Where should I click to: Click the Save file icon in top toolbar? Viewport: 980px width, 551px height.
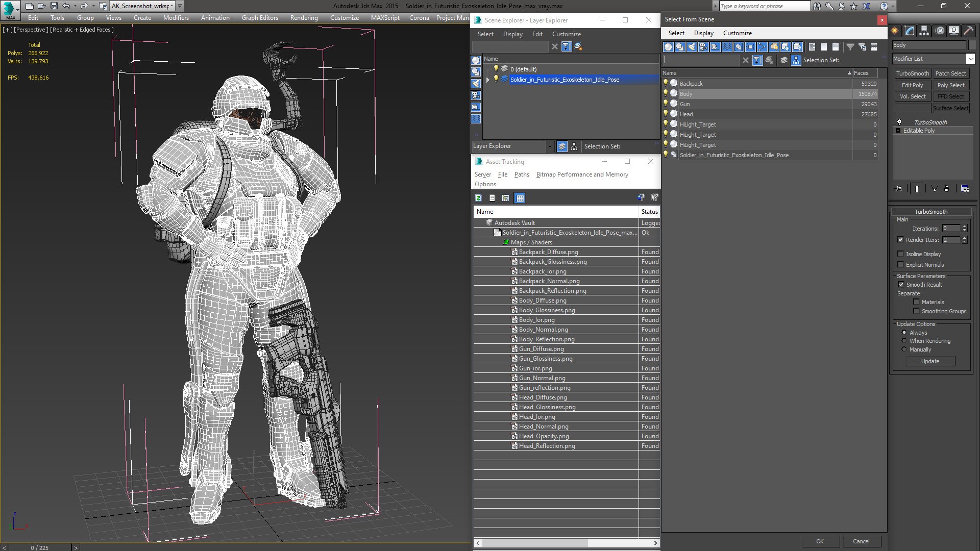click(54, 6)
